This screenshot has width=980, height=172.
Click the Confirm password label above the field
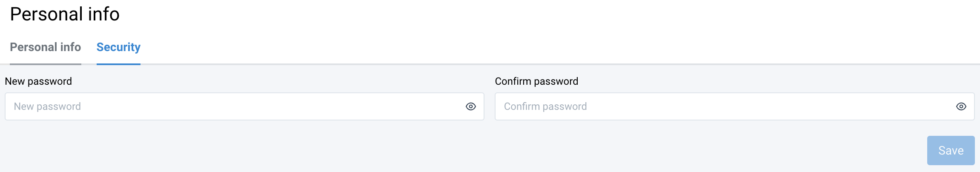tap(536, 81)
